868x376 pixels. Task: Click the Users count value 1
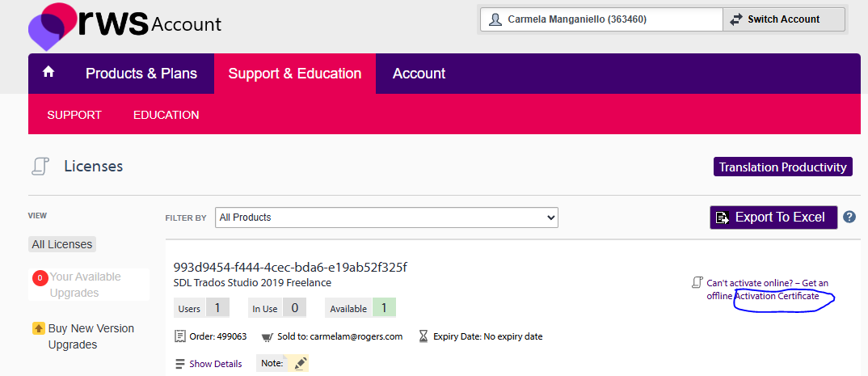[217, 308]
